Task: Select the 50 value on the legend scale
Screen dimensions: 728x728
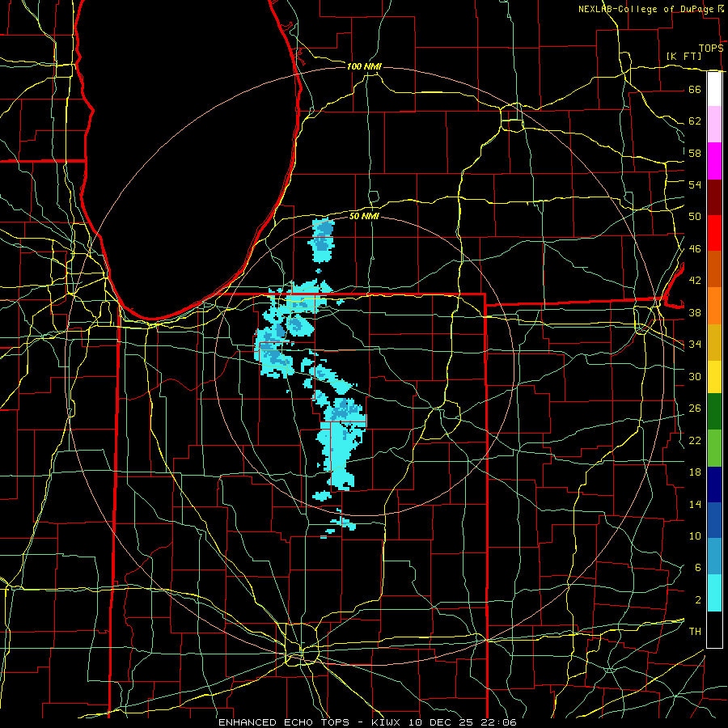Action: click(x=695, y=217)
